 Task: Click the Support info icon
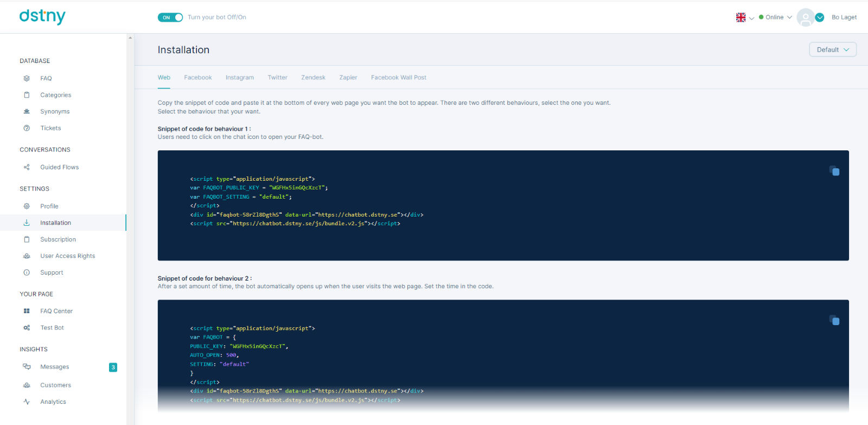pos(27,272)
